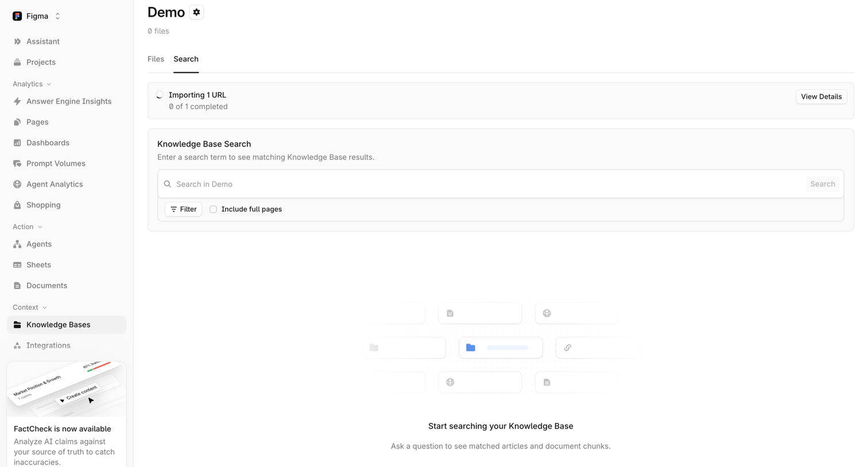
Task: Click the Agents sidebar icon
Action: 17,244
